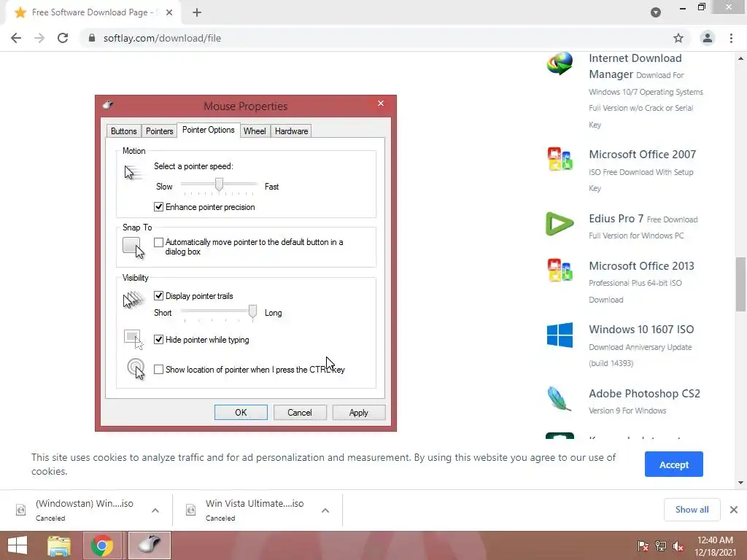
Task: Enable automatically move pointer to default button
Action: tap(158, 242)
